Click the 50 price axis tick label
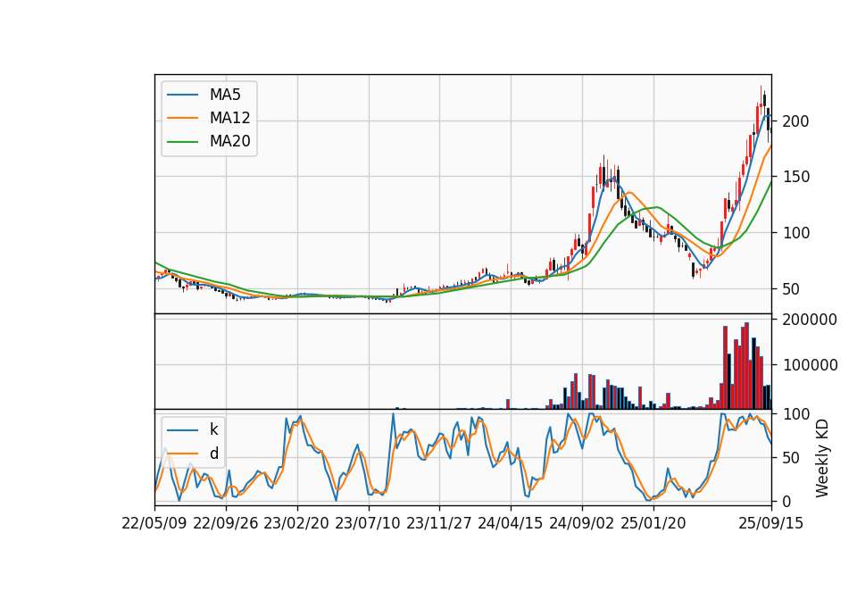The width and height of the screenshot is (857, 616). coord(792,289)
